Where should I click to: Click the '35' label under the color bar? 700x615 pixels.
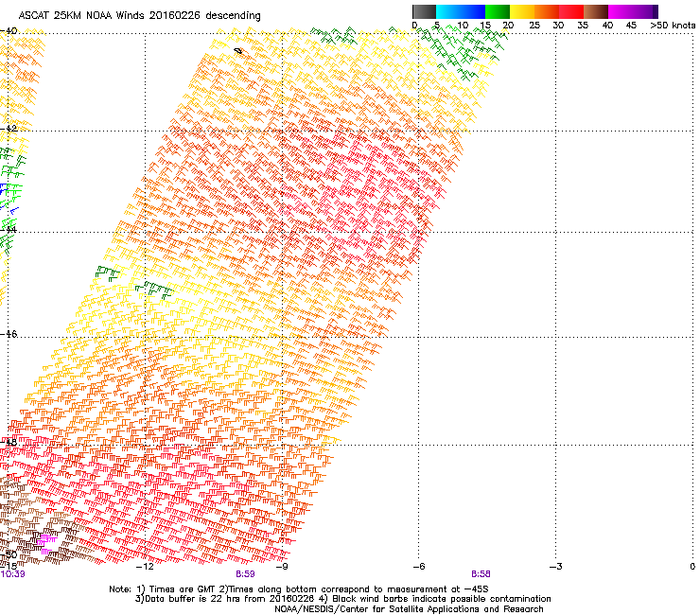[x=583, y=26]
